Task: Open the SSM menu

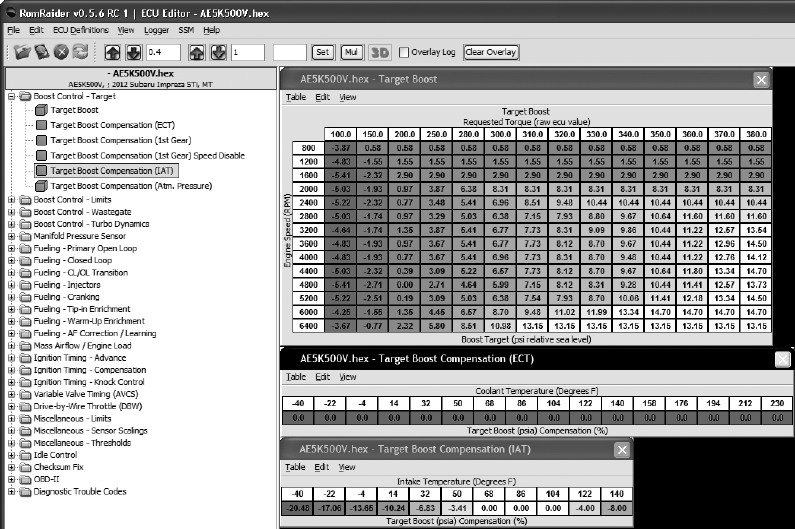Action: (186, 30)
